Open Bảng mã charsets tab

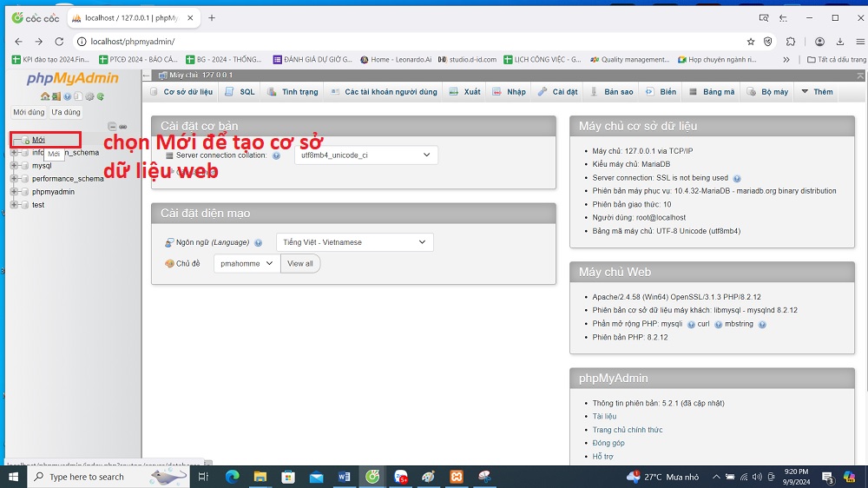712,92
